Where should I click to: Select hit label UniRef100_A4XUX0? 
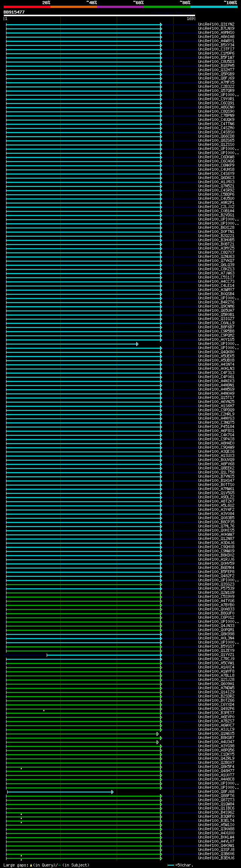pos(216,833)
